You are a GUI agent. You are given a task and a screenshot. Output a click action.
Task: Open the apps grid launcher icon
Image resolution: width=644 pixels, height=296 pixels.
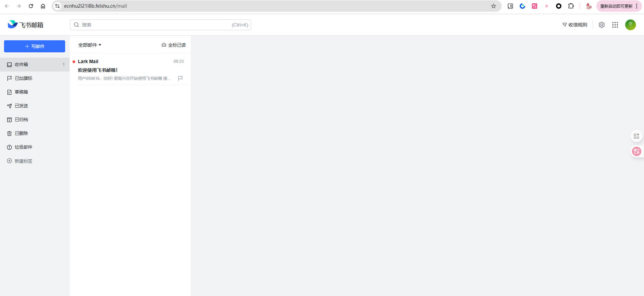click(x=615, y=25)
